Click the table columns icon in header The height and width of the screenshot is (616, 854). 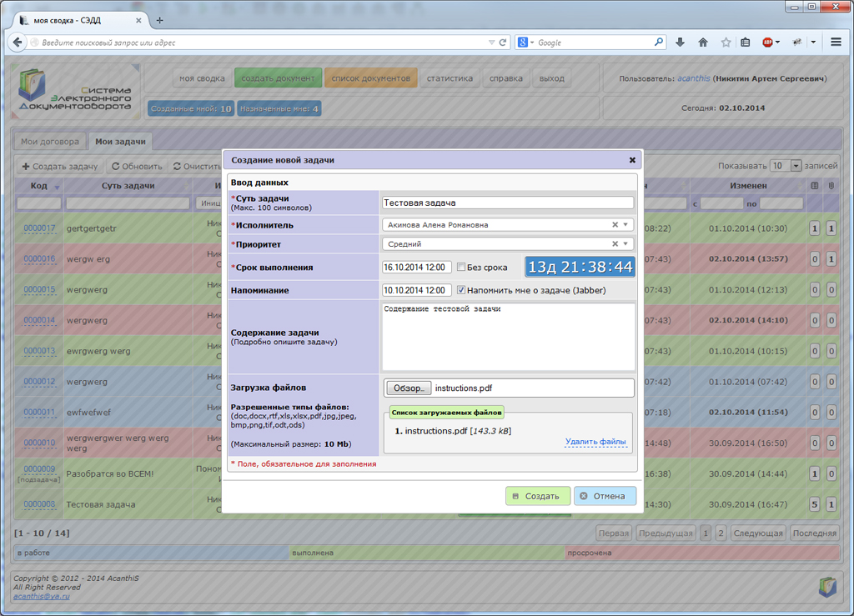(x=814, y=186)
